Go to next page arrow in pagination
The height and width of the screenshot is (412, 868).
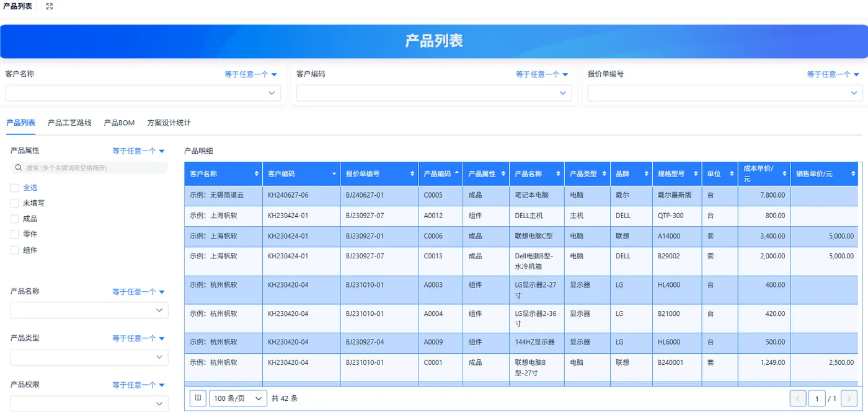click(849, 398)
